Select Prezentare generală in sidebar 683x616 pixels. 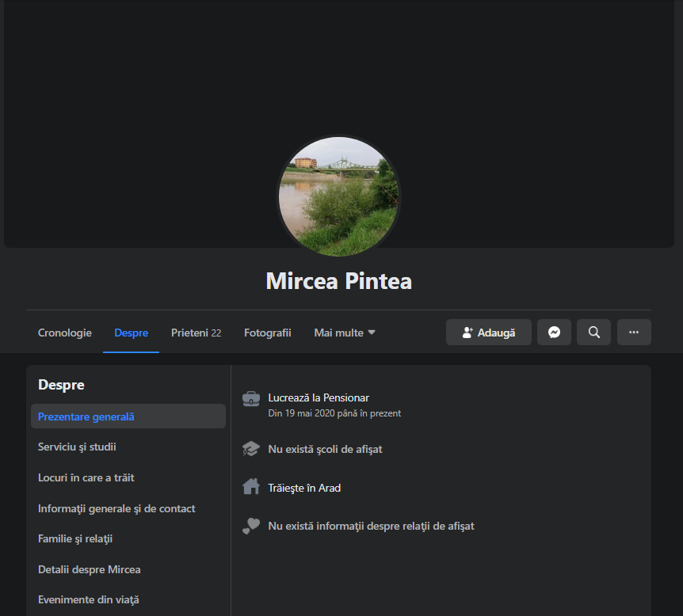click(128, 416)
